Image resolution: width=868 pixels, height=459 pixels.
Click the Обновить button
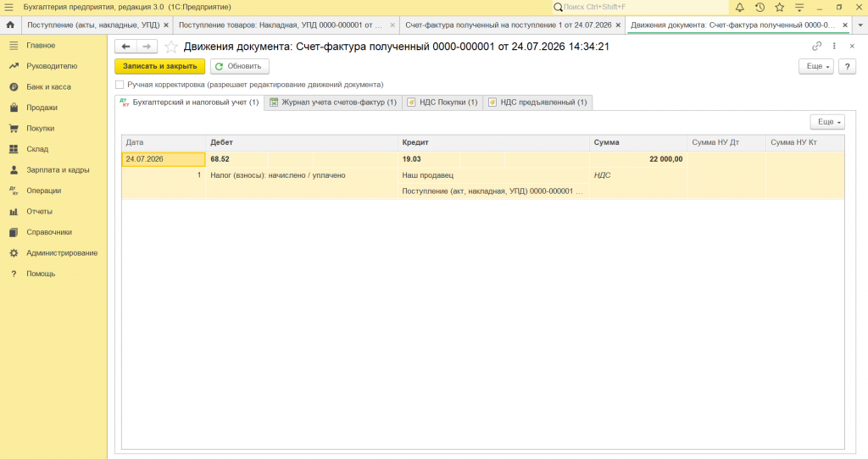[x=240, y=66]
